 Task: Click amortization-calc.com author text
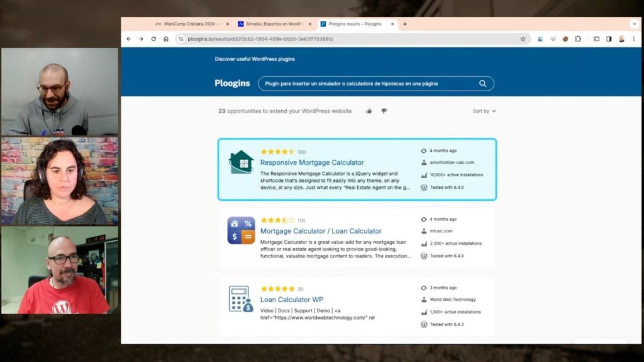tap(452, 162)
